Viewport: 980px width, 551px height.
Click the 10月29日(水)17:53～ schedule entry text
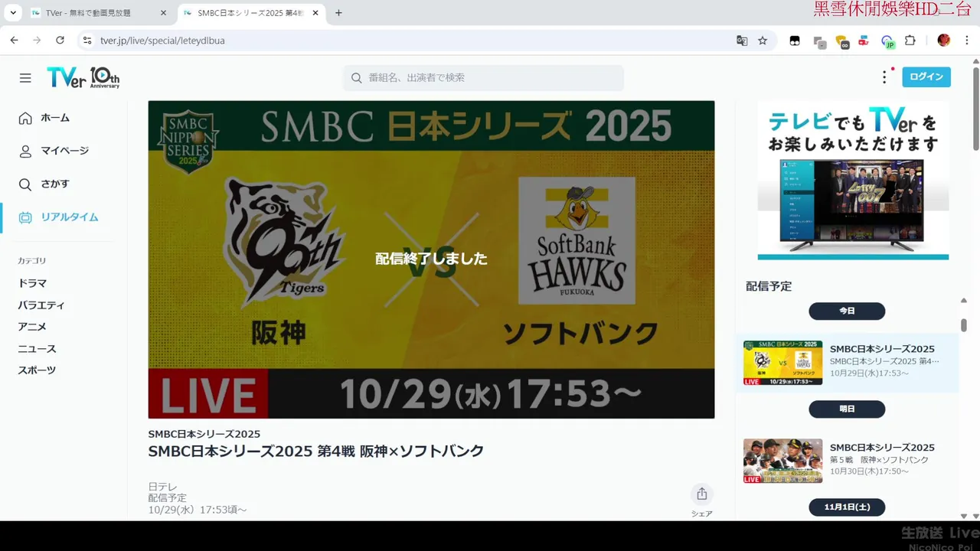[x=869, y=373]
